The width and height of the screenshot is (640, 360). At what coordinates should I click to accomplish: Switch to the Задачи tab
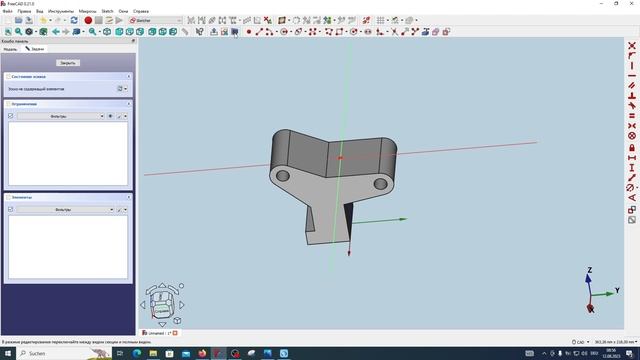(x=35, y=49)
